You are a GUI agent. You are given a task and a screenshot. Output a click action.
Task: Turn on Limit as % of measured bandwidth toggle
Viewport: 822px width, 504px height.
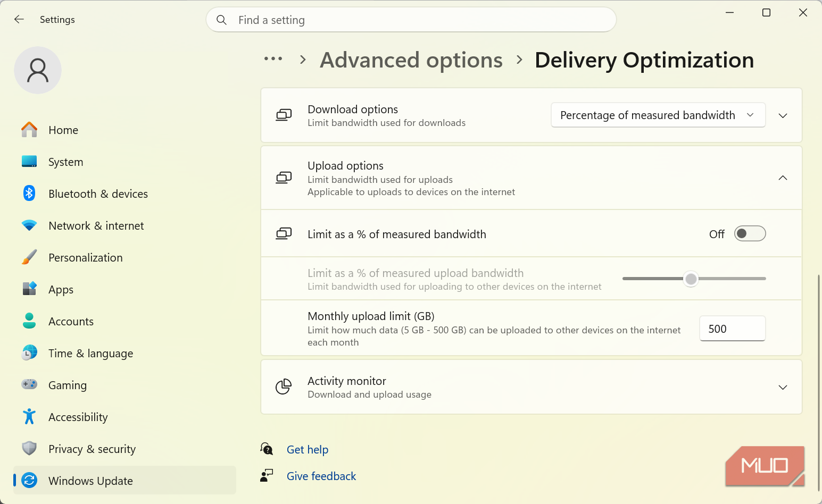(750, 234)
